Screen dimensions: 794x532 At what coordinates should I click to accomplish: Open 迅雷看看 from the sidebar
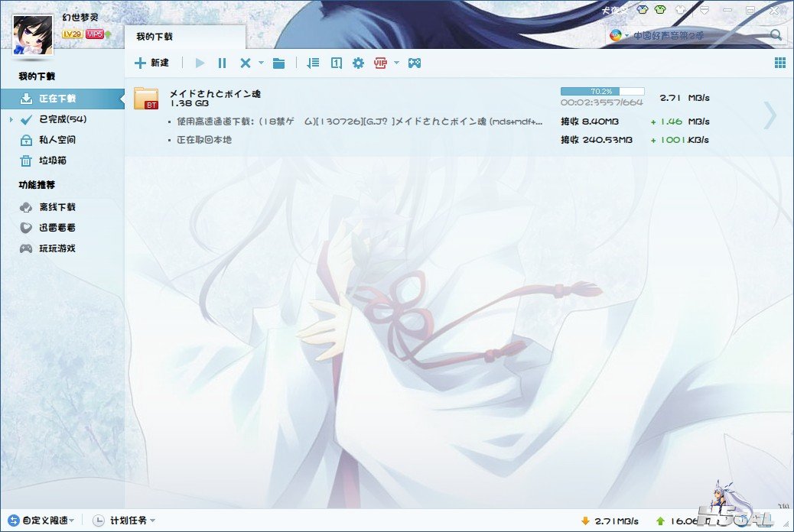[57, 228]
